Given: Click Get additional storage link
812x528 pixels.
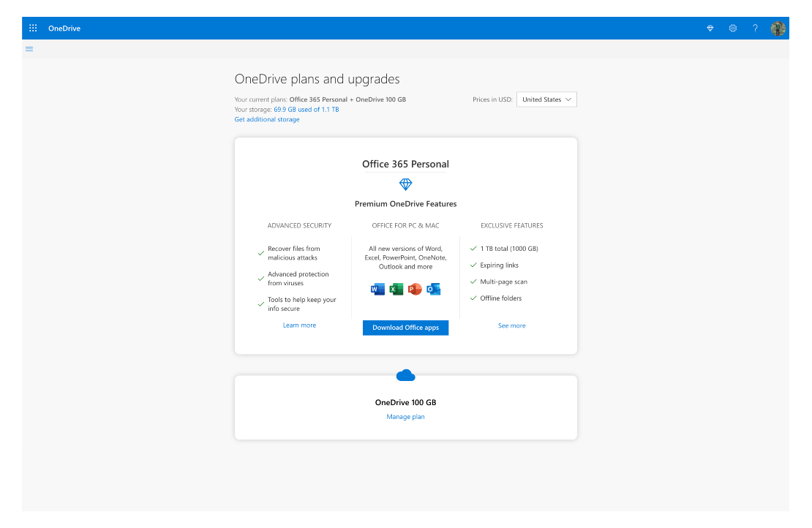Looking at the screenshot, I should [x=267, y=119].
